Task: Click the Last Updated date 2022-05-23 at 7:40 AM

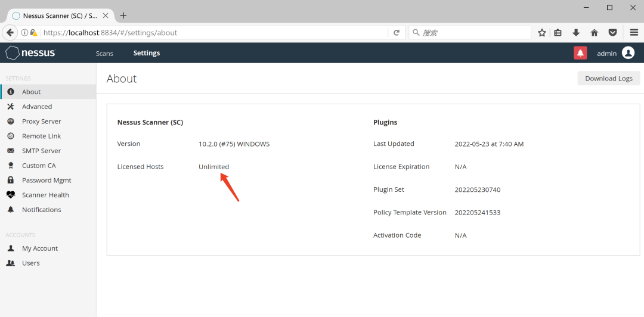Action: coord(489,144)
